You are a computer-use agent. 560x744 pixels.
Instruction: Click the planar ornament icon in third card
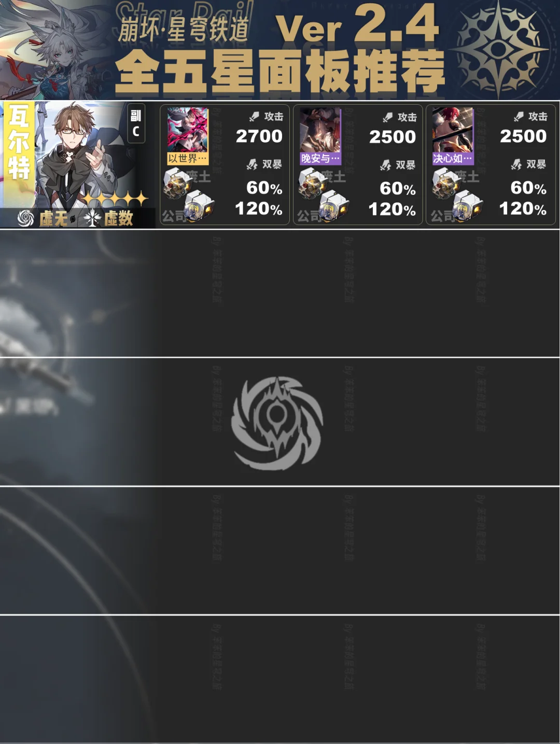pos(468,205)
